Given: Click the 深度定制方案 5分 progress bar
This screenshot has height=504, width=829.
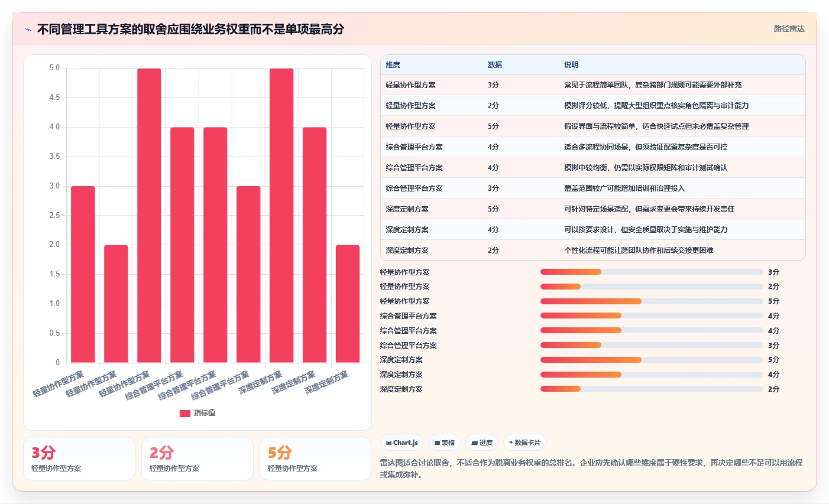Looking at the screenshot, I should (x=652, y=360).
